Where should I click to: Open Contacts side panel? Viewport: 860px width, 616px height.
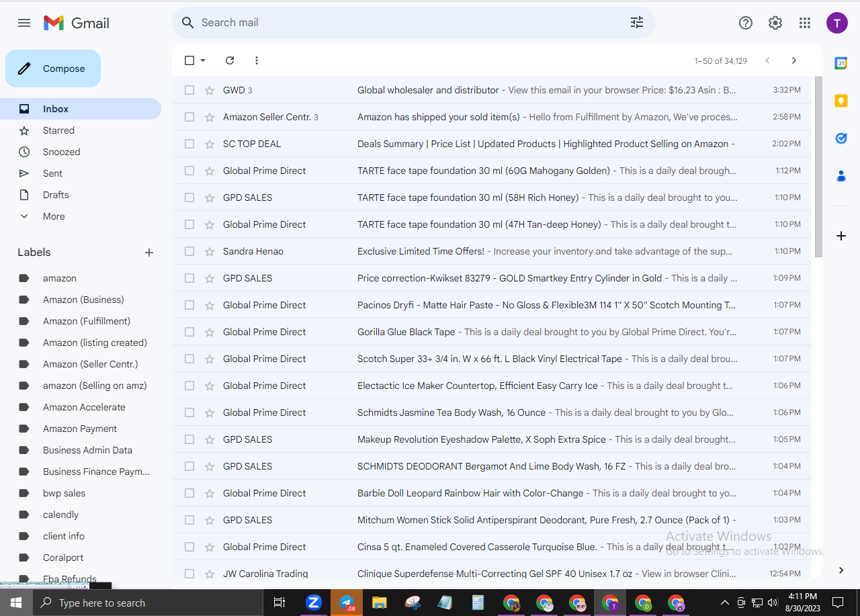(x=841, y=176)
